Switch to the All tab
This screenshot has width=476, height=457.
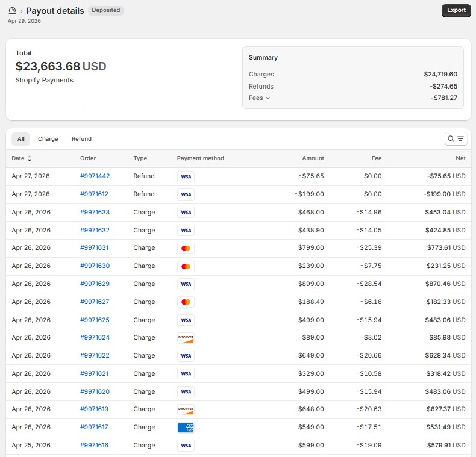tap(20, 139)
